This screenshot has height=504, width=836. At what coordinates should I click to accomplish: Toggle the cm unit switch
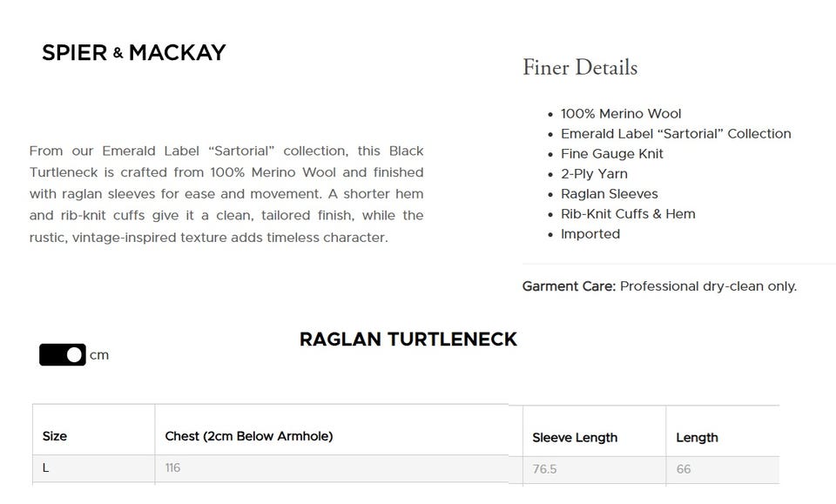click(63, 355)
